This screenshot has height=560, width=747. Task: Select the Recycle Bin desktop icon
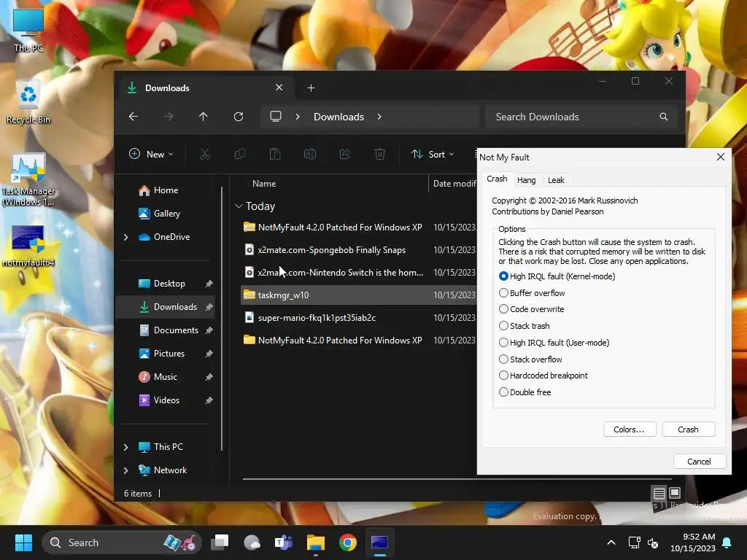pyautogui.click(x=28, y=102)
